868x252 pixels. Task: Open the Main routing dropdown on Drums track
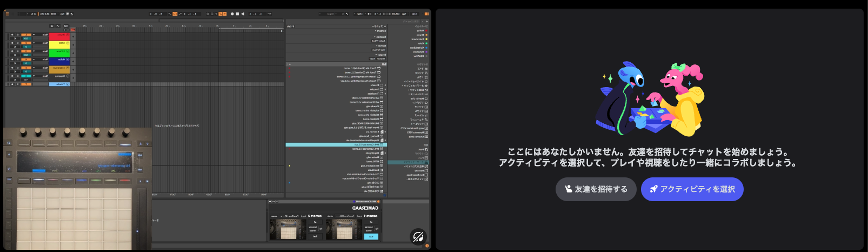coord(45,35)
